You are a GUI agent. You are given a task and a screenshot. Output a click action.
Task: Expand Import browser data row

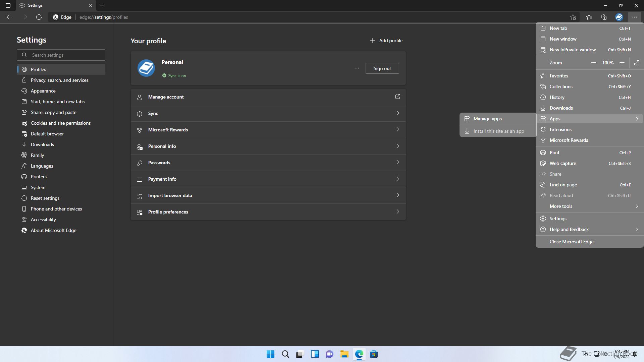click(268, 195)
